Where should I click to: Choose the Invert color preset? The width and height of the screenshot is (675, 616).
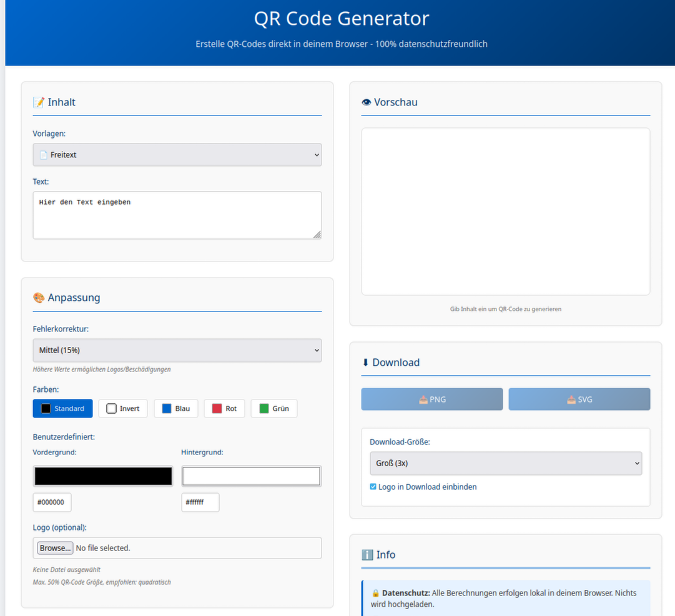coord(123,409)
